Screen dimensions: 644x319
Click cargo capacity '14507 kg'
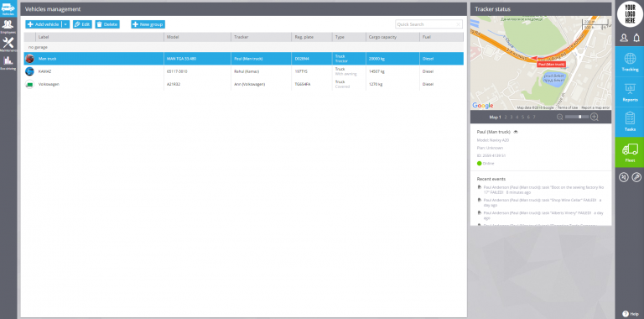coord(377,71)
